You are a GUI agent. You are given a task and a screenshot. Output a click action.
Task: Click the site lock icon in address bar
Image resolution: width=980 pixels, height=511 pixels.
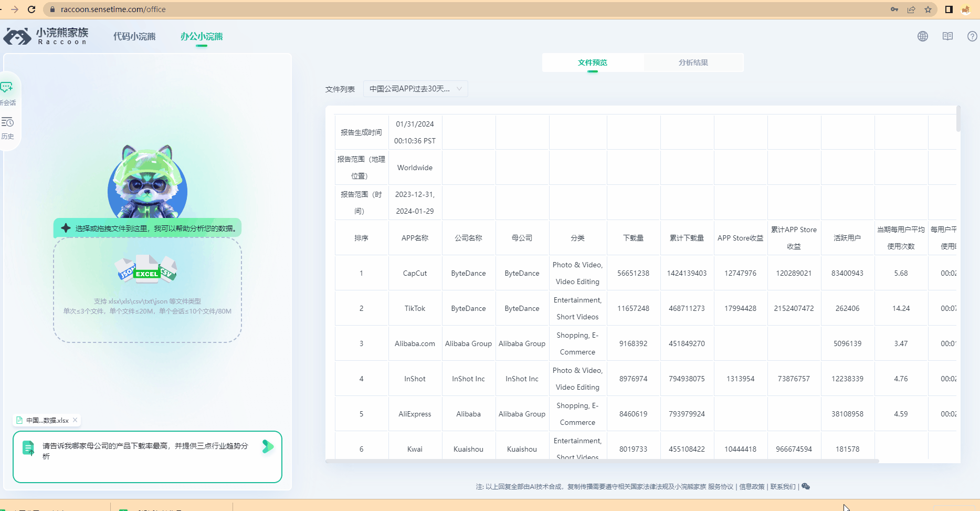click(52, 9)
